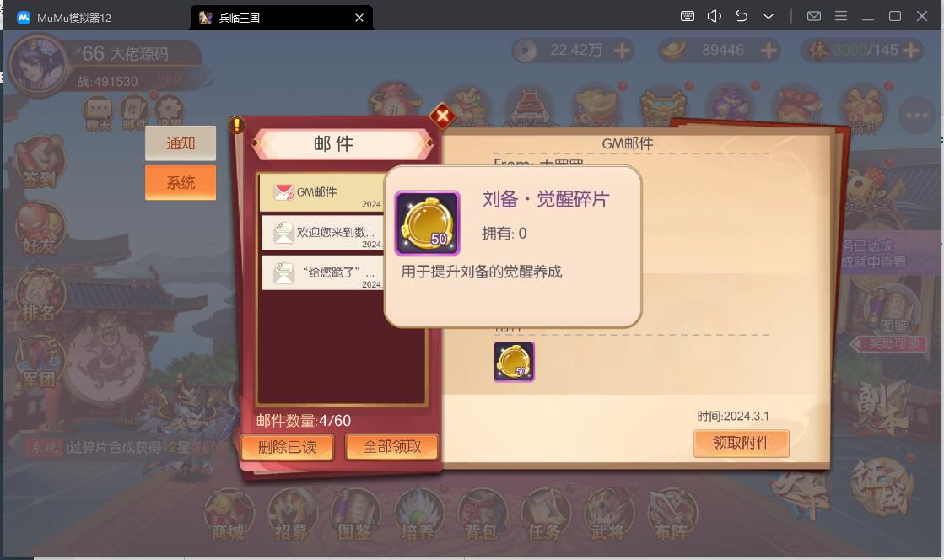Mute sound with the speaker icon
Image resolution: width=944 pixels, height=560 pixels.
point(714,16)
